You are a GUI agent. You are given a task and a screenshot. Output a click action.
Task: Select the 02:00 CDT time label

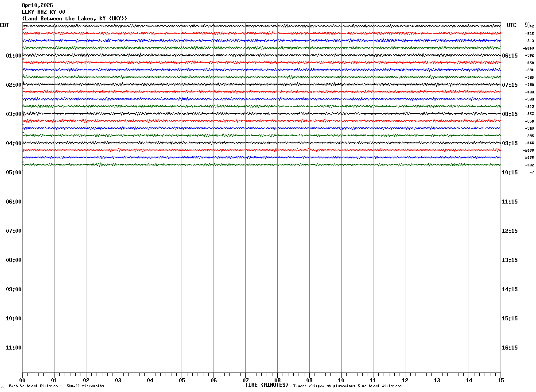pyautogui.click(x=14, y=85)
